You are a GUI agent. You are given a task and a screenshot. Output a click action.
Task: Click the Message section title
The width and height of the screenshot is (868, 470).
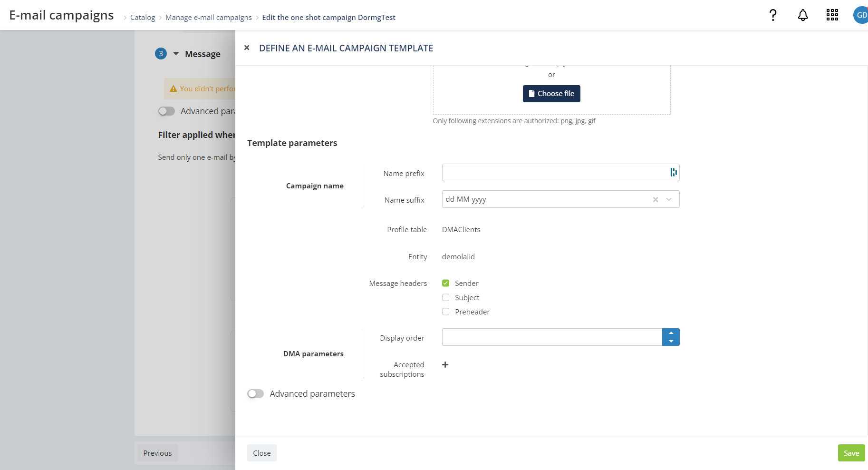203,54
